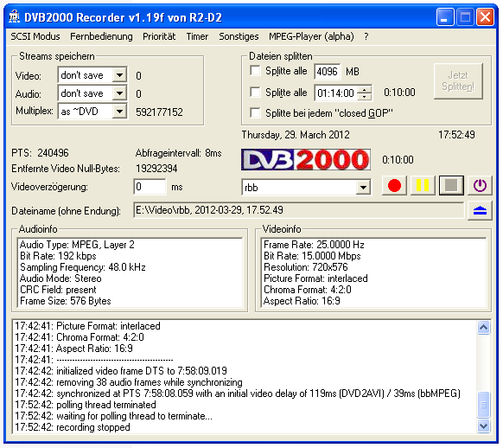Click 'Abfrageintervall: 8ms' text

pyautogui.click(x=178, y=153)
